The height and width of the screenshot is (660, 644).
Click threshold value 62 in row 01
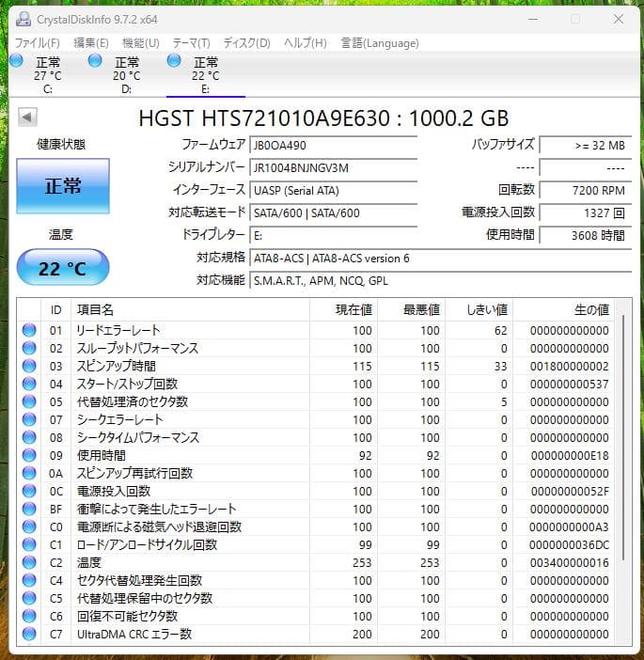(500, 330)
